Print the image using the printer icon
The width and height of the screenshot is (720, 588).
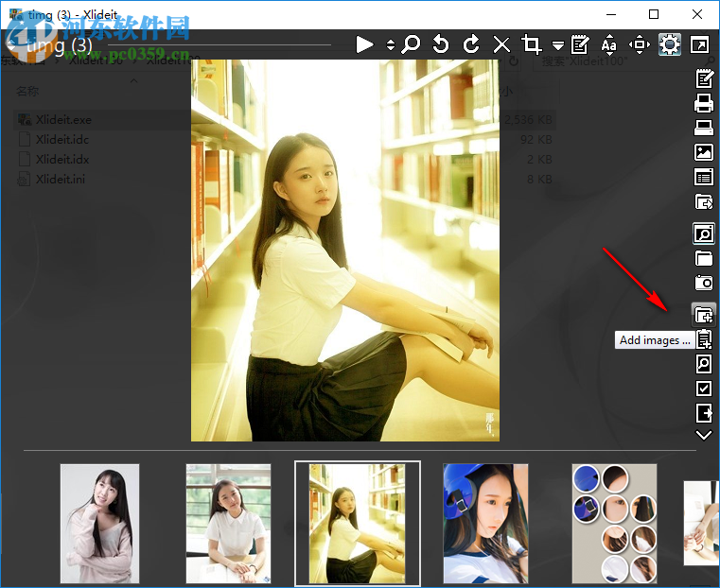[704, 103]
